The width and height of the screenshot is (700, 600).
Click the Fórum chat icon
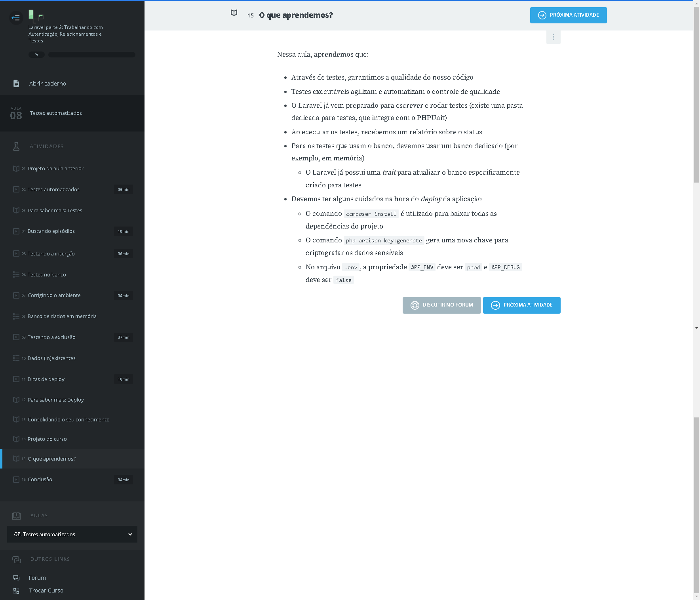point(16,578)
